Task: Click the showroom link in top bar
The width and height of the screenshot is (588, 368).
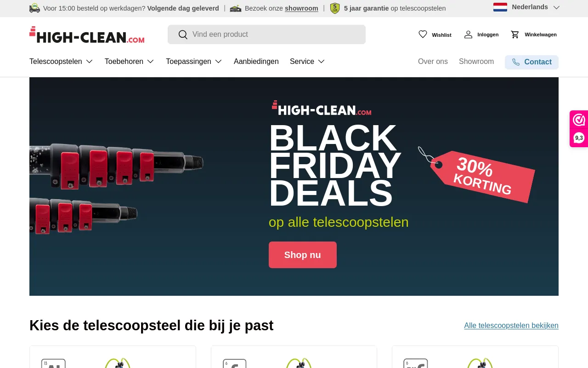Action: 301,8
